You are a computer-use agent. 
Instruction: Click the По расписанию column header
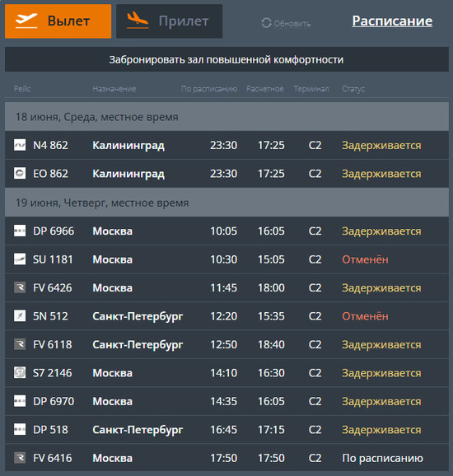(x=209, y=89)
